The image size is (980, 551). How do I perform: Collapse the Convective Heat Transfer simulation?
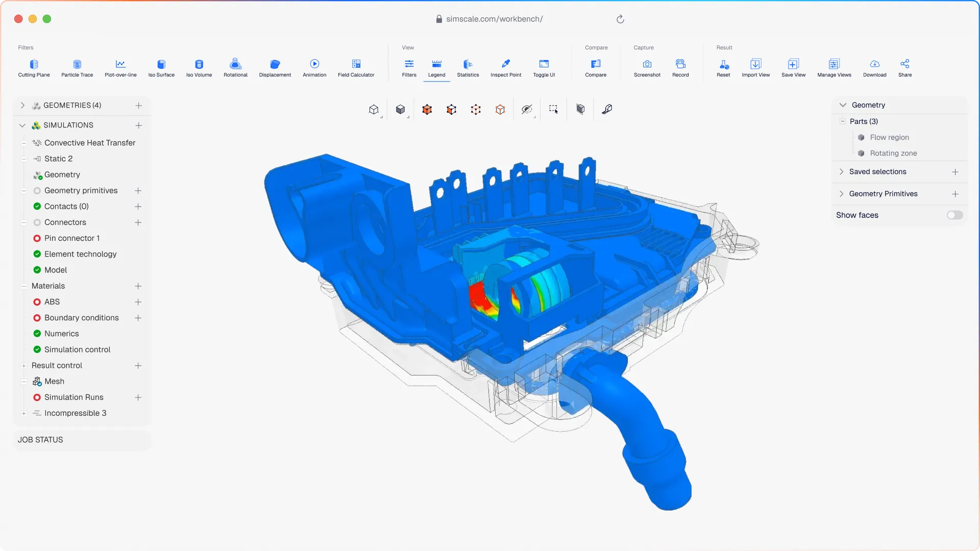click(x=24, y=143)
